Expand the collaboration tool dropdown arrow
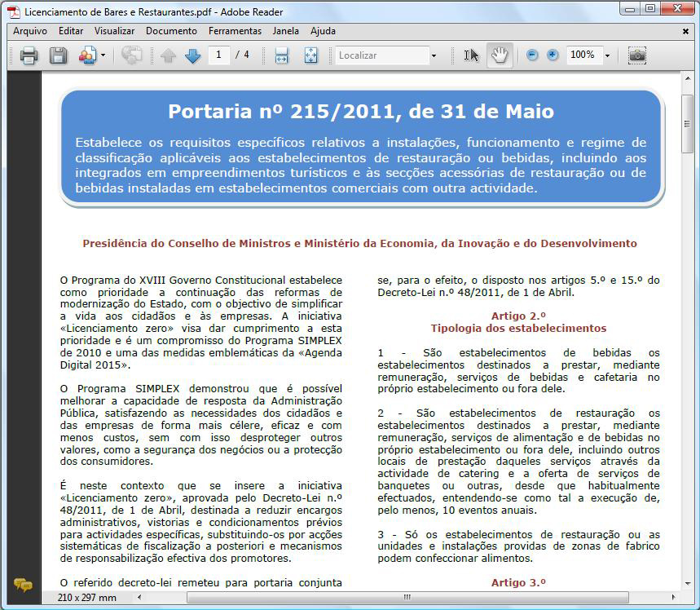 tap(103, 55)
